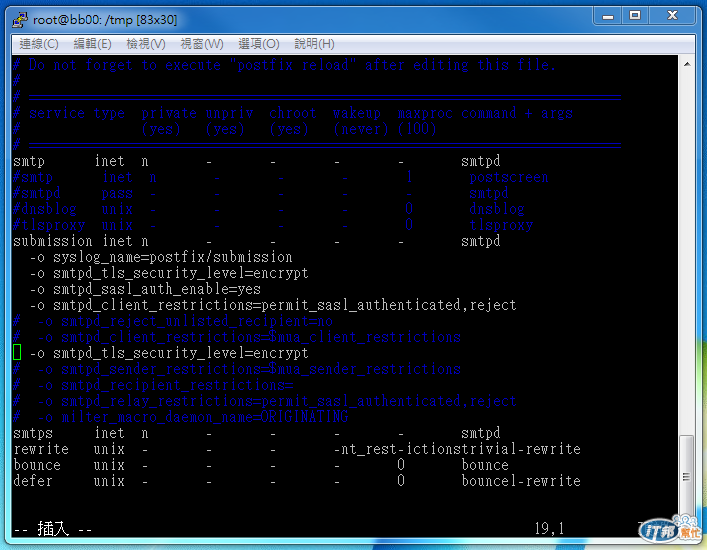Click 'service type' header text
The height and width of the screenshot is (550, 707).
pyautogui.click(x=77, y=113)
